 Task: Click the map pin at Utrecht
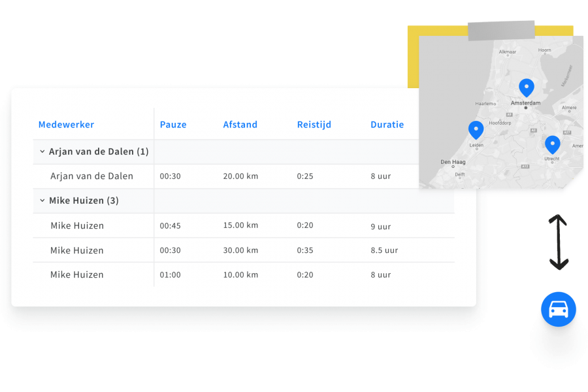(x=552, y=144)
